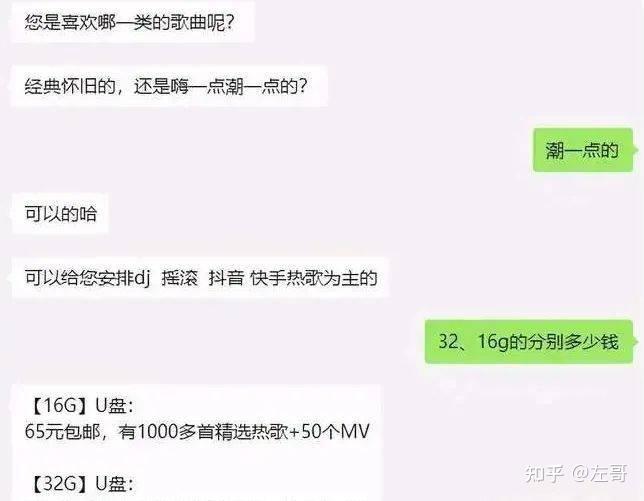This screenshot has width=644, height=501.
Task: Click the tail of the green 潮一点的 bubble
Action: (635, 149)
